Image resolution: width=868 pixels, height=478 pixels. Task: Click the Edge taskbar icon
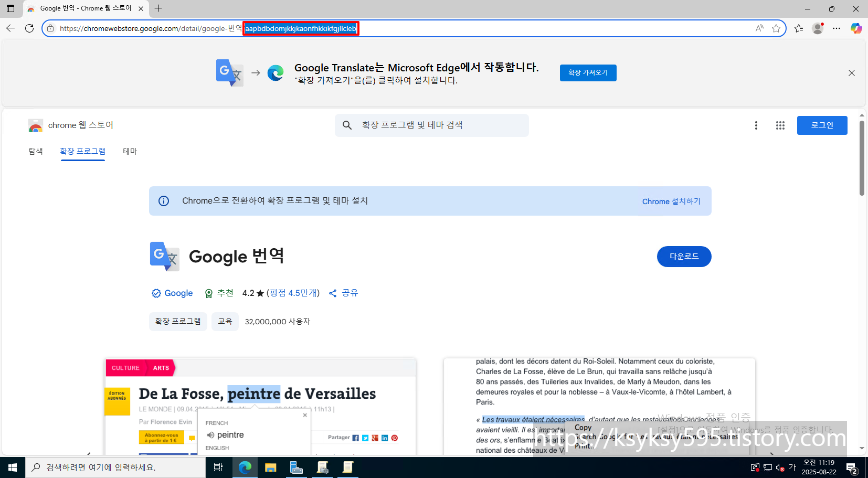click(245, 468)
